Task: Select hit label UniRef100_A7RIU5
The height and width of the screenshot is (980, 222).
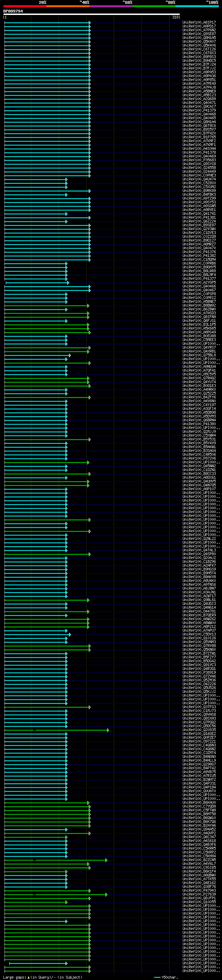Action: (x=199, y=776)
